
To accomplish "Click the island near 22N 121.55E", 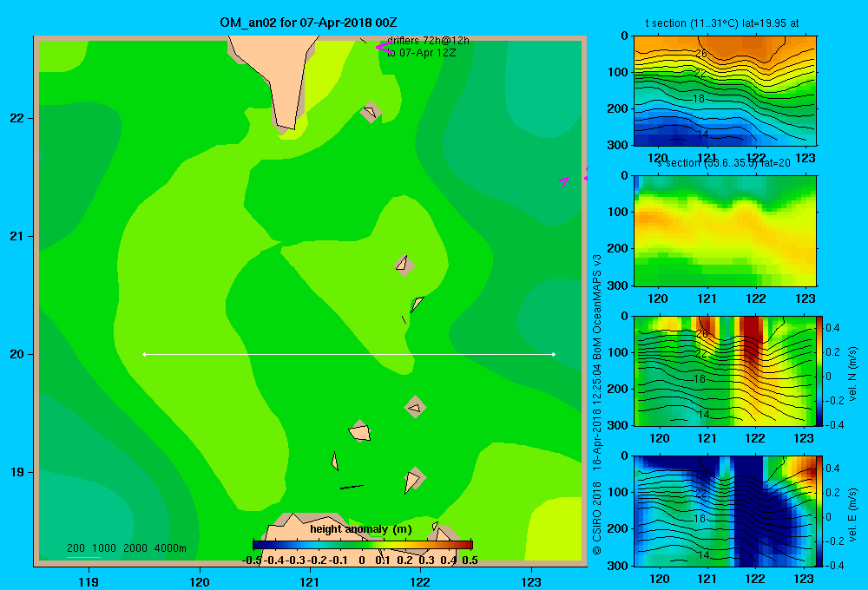I will coord(371,112).
